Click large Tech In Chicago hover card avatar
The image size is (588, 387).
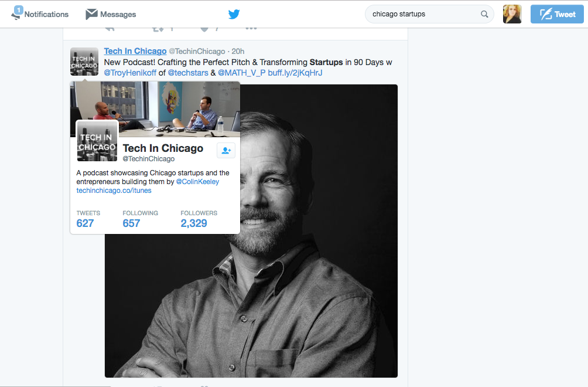pyautogui.click(x=97, y=141)
